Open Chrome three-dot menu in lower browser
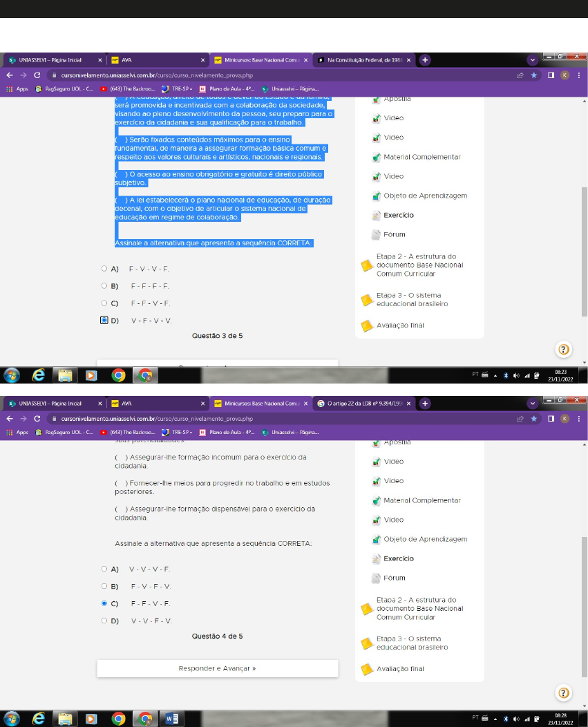The image size is (588, 727). (578, 418)
